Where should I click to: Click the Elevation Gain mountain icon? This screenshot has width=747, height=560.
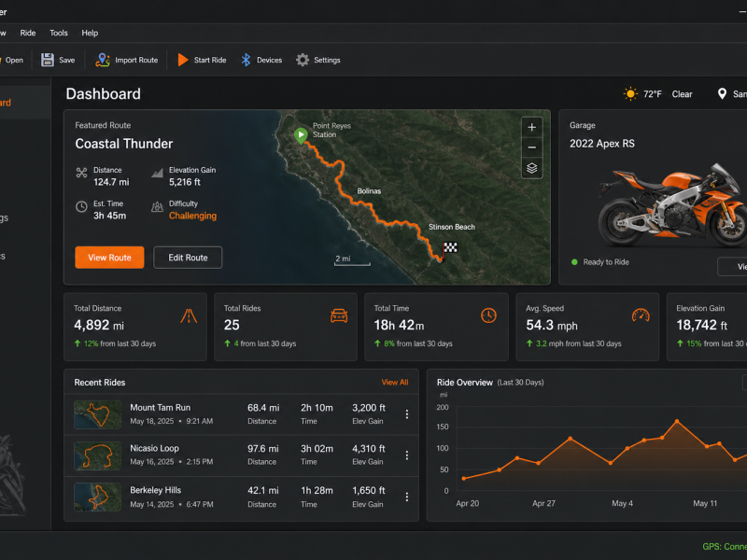157,173
